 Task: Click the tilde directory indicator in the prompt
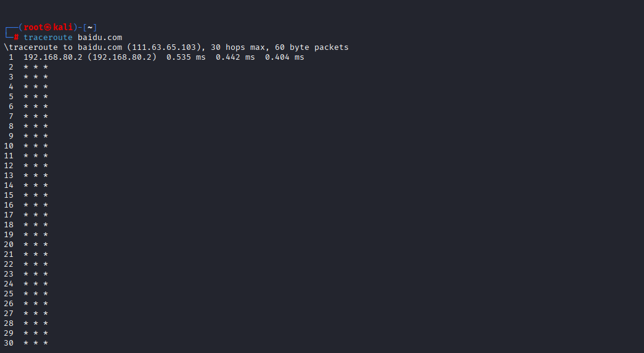pyautogui.click(x=90, y=28)
